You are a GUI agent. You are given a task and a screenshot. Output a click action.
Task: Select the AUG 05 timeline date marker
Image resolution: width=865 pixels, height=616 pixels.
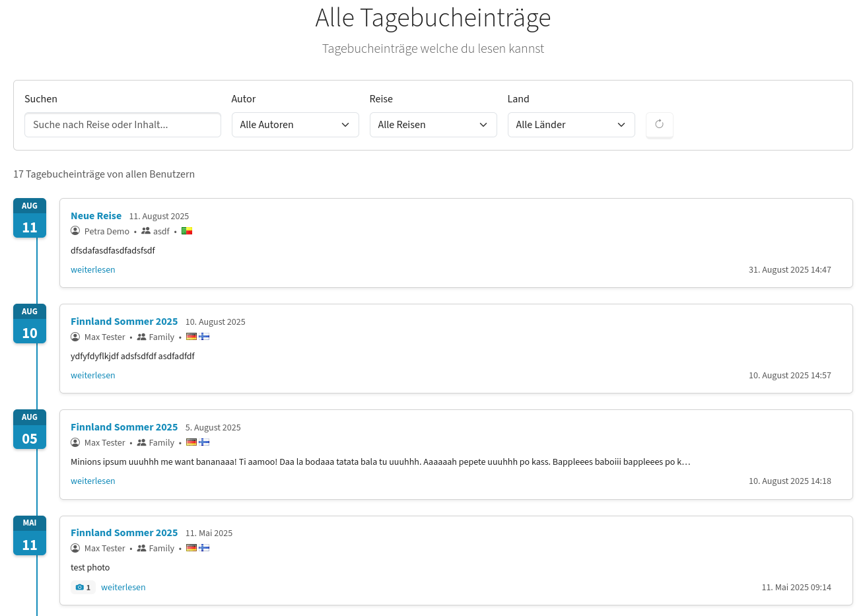[30, 429]
